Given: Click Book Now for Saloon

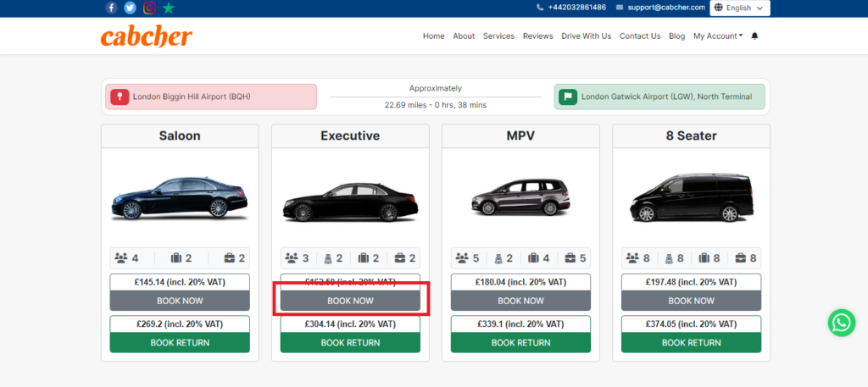Looking at the screenshot, I should pyautogui.click(x=180, y=301).
